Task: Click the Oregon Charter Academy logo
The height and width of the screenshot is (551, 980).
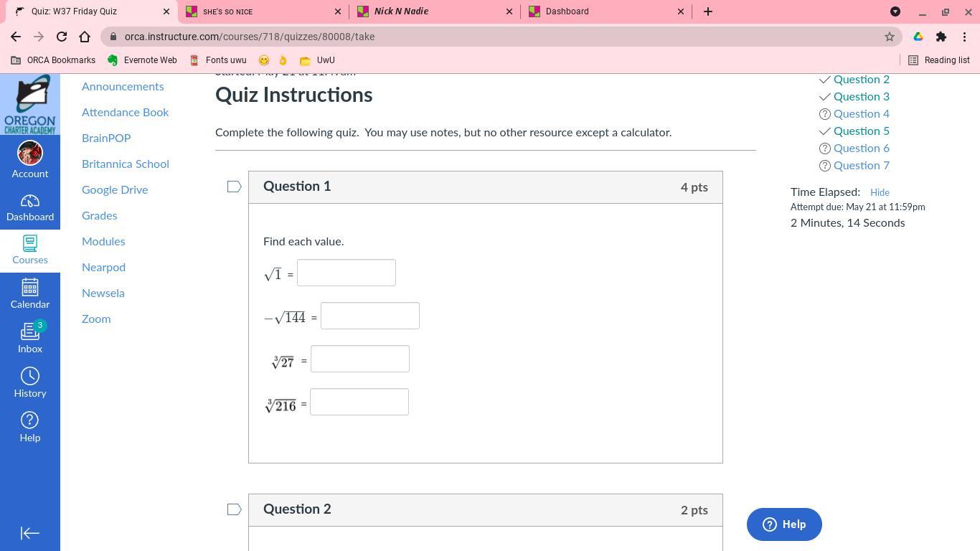Action: [30, 104]
